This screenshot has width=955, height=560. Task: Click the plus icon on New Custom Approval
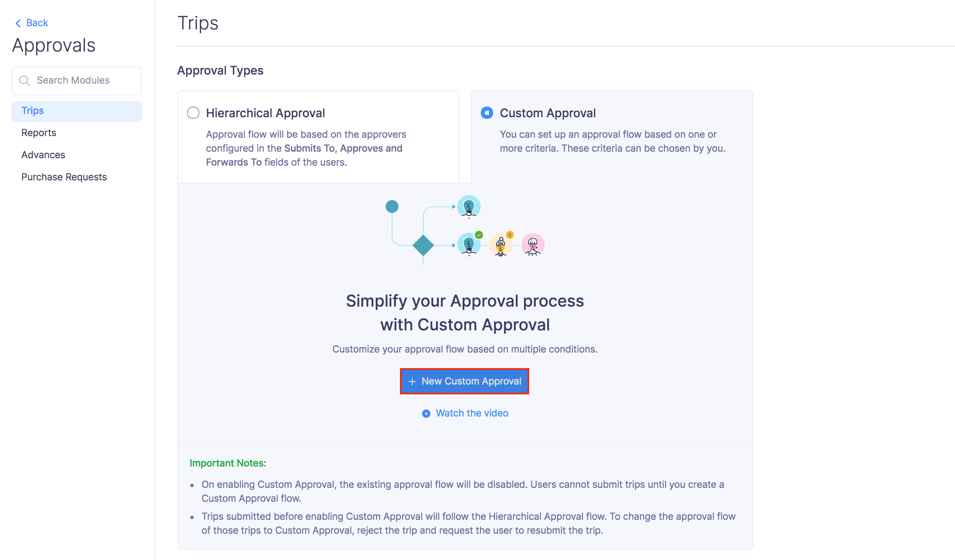pos(412,382)
